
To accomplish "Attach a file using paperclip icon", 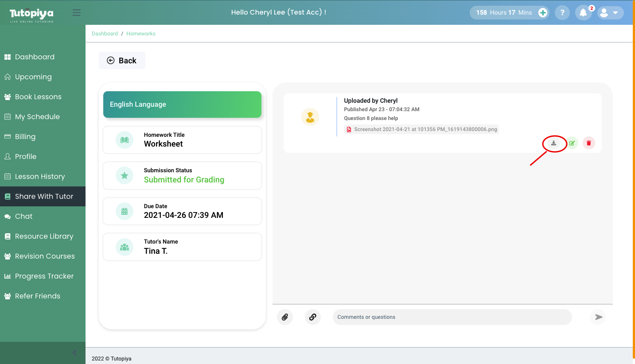I will click(x=285, y=317).
